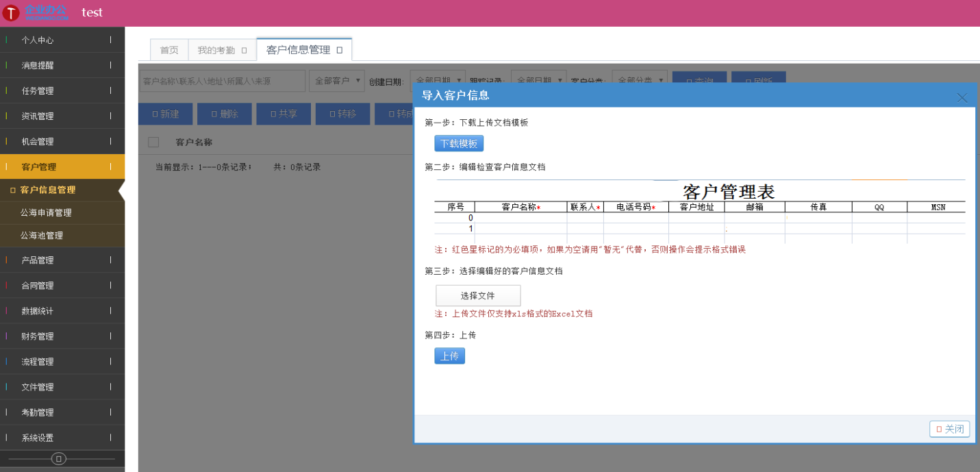Toggle the select-all checkbox beside 客户名称
The image size is (980, 472).
pos(153,141)
